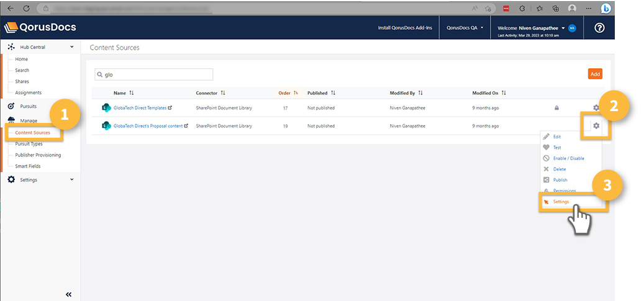Sort by Order column arrows
Screen dimensions: 644x301
point(296,93)
